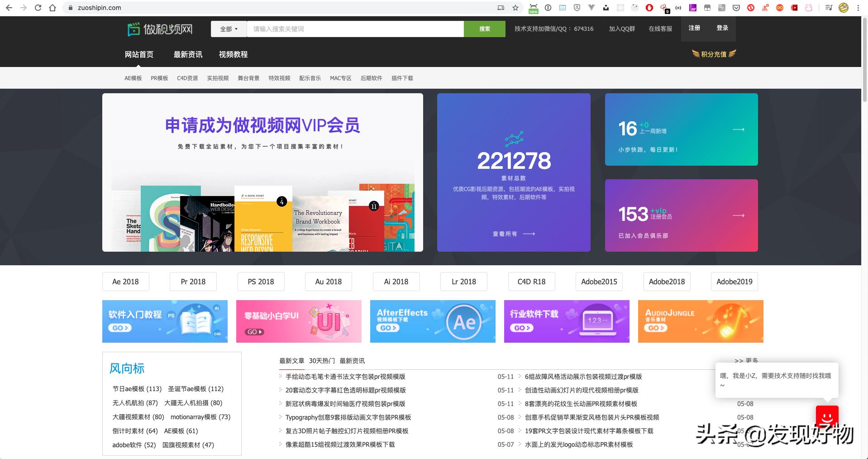Open PR模板 category

point(159,78)
